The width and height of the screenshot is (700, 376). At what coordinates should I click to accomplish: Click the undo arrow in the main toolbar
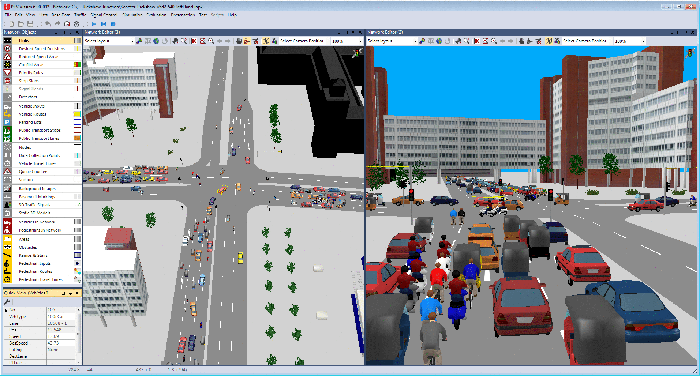coord(48,24)
